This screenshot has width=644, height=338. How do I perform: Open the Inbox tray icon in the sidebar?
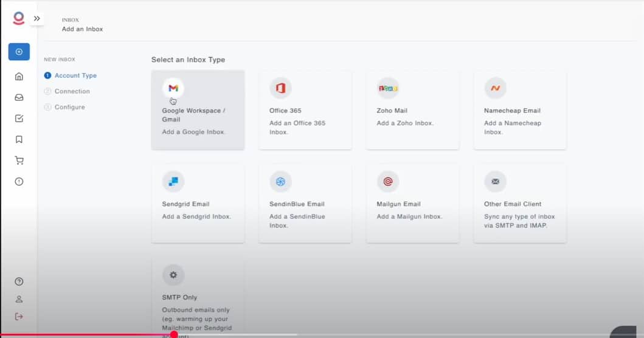point(19,97)
